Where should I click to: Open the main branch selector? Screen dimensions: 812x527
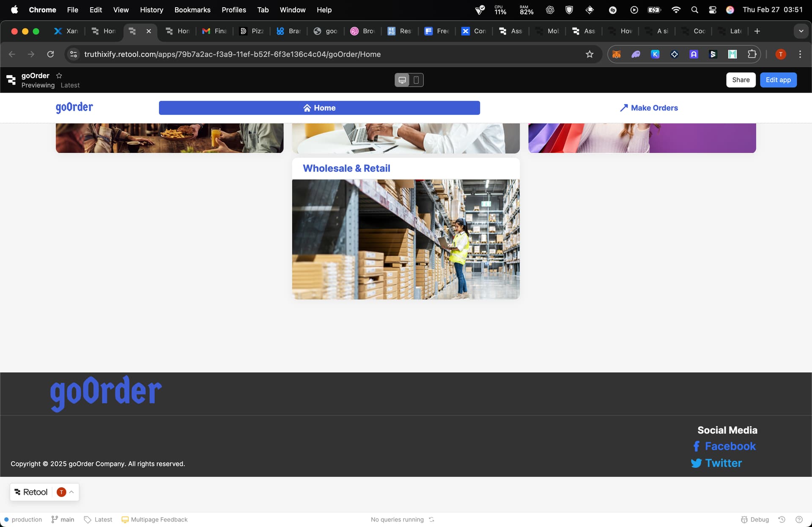63,519
